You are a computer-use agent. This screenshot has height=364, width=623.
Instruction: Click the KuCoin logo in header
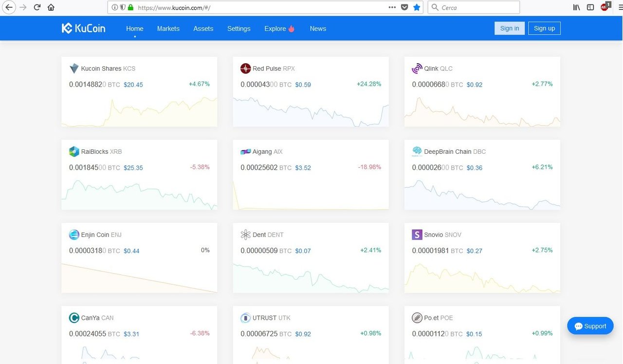tap(83, 28)
